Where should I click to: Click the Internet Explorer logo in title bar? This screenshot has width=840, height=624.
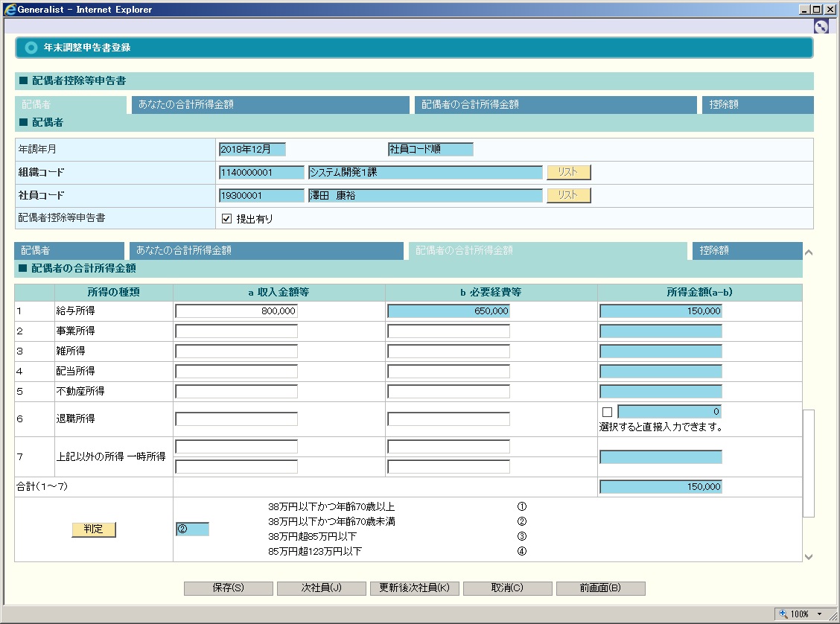(10, 9)
